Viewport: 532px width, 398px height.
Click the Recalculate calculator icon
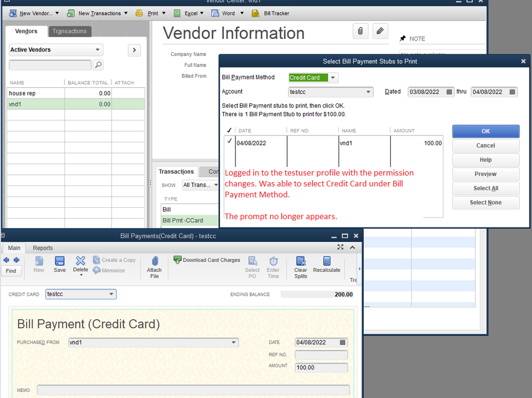click(327, 261)
